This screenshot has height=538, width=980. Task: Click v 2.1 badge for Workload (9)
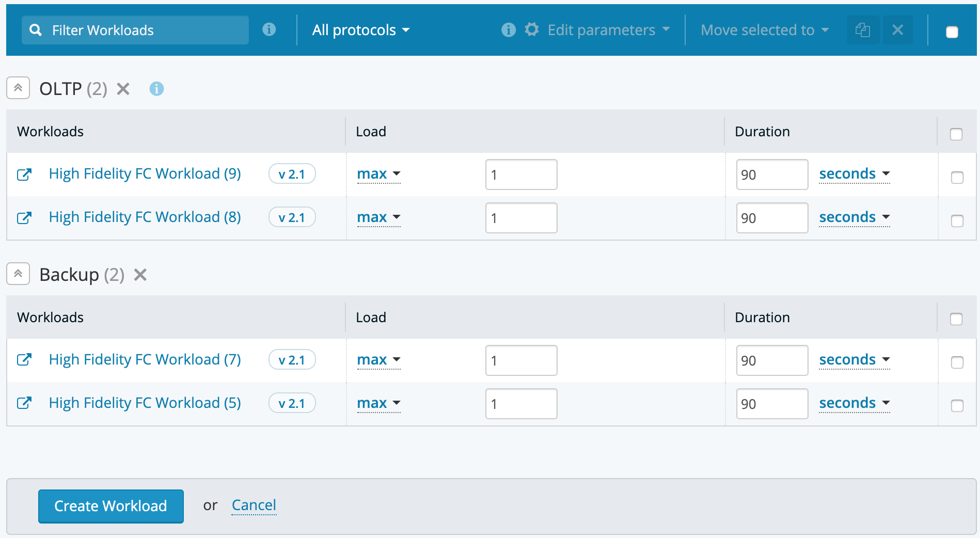292,174
